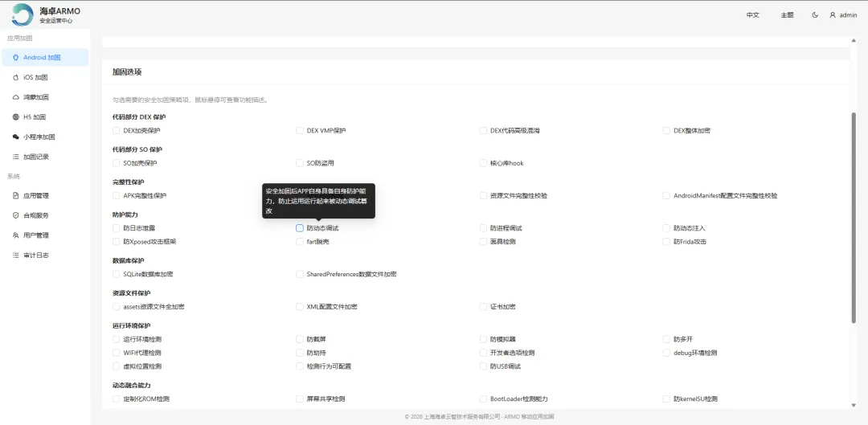
Task: Click the page scrollbar down arrow
Action: [853, 406]
